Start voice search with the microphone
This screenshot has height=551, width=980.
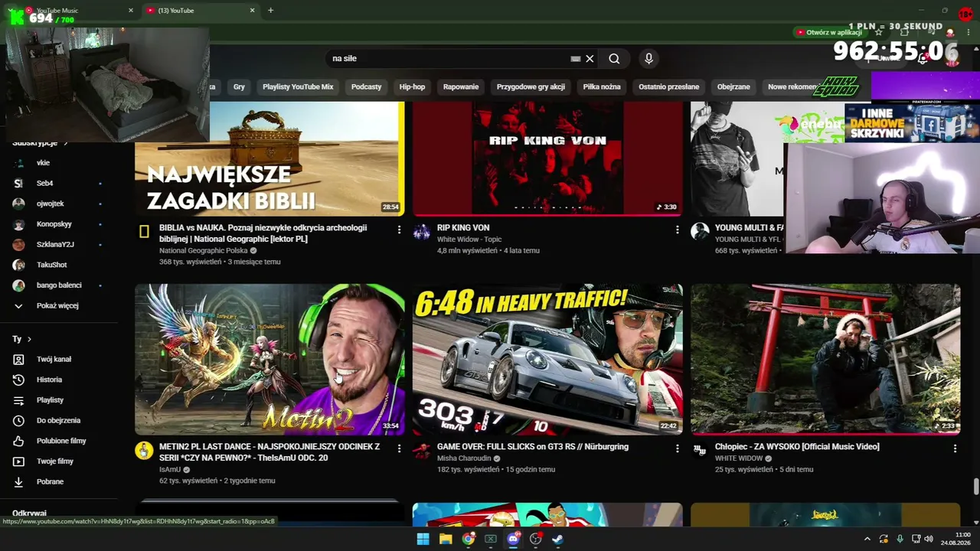pyautogui.click(x=648, y=59)
